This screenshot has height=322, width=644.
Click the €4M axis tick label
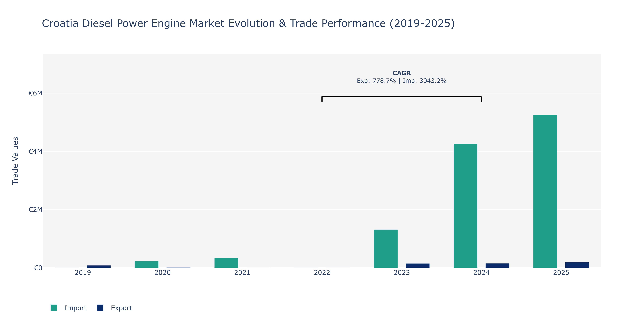point(35,151)
